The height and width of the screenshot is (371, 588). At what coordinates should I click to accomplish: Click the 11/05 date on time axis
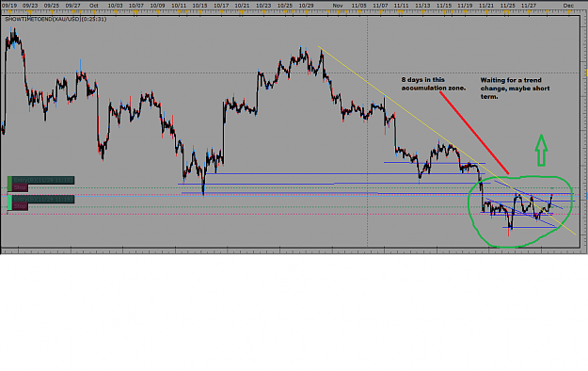click(359, 6)
